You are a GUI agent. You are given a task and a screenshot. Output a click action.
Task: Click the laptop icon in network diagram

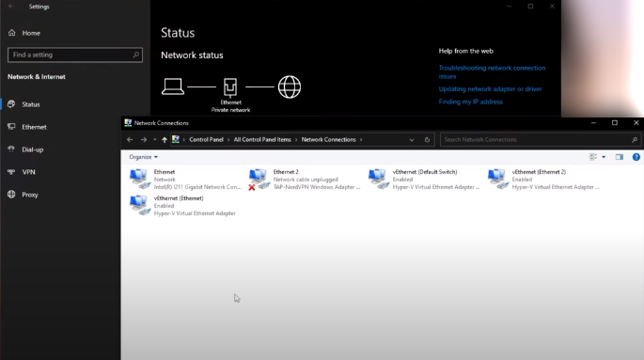pyautogui.click(x=172, y=86)
